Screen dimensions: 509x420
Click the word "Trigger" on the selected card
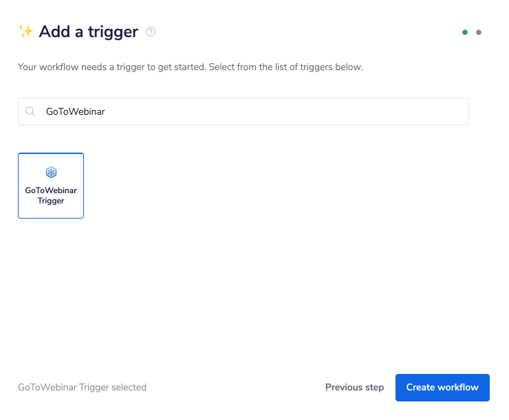tap(51, 201)
